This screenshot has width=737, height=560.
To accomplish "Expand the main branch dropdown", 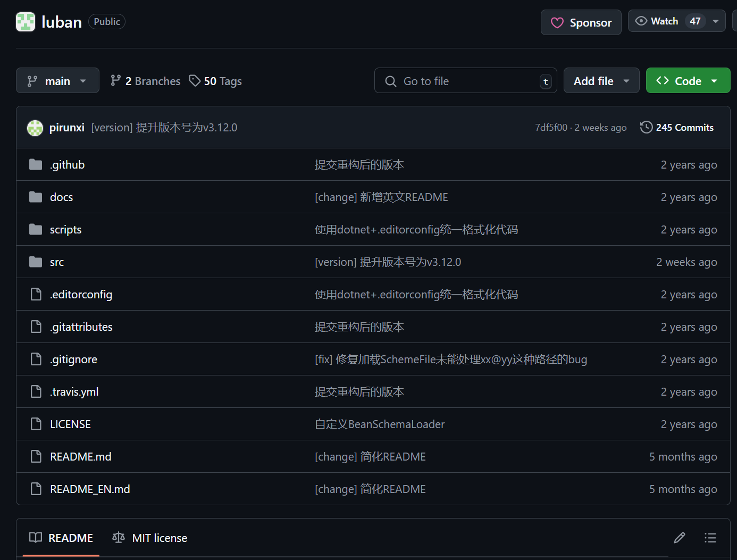I will [x=57, y=80].
